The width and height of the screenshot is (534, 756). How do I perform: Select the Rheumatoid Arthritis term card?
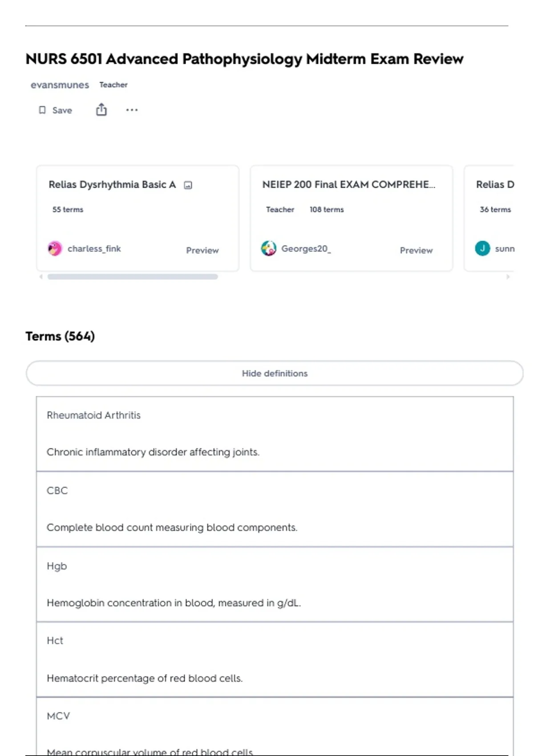click(x=275, y=434)
